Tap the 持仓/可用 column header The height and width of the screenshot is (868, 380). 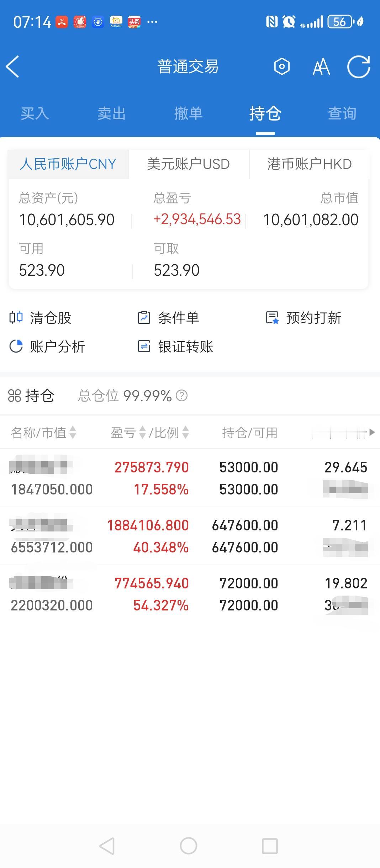[x=250, y=433]
